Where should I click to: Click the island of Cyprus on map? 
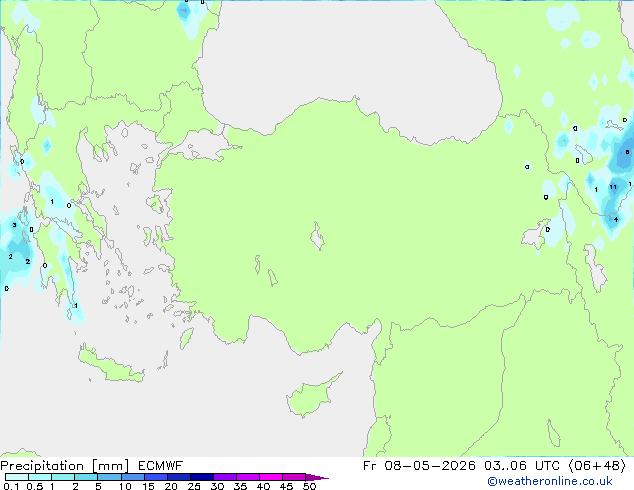tap(311, 396)
